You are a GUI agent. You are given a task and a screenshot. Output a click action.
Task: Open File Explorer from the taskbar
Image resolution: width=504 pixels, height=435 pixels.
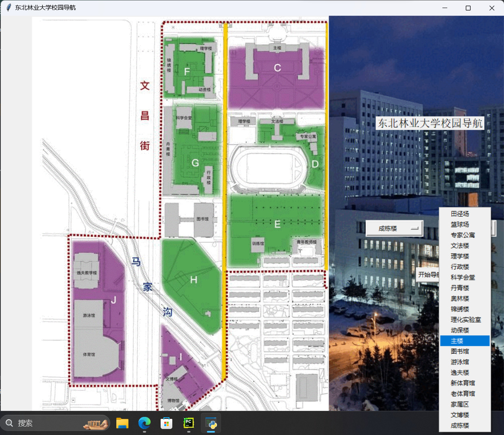point(122,423)
